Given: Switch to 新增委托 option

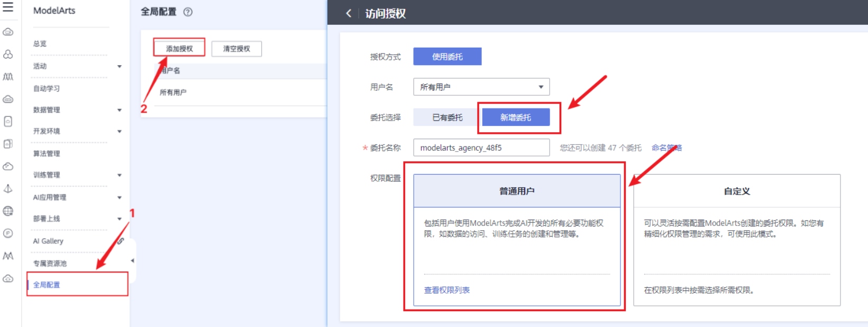Looking at the screenshot, I should click(516, 117).
